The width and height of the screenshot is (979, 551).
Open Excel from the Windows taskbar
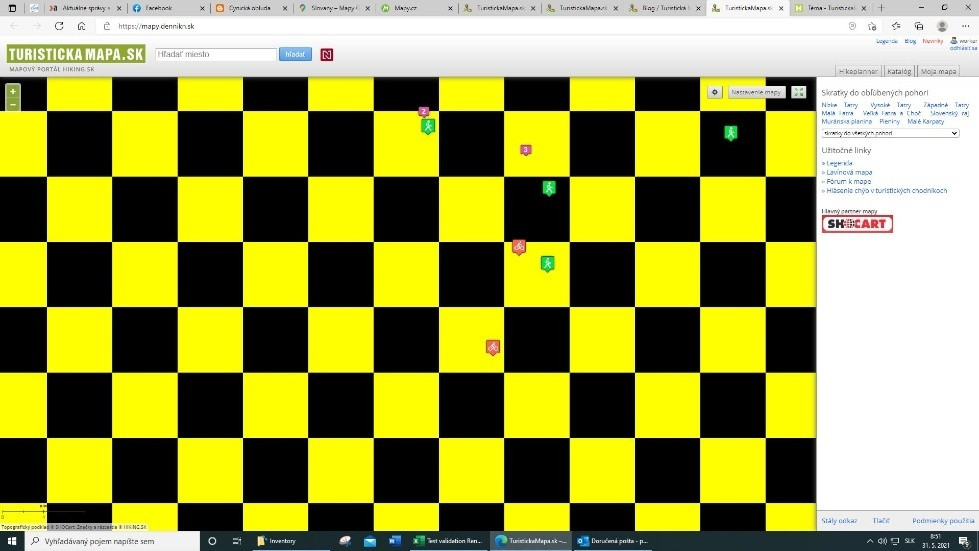click(419, 541)
